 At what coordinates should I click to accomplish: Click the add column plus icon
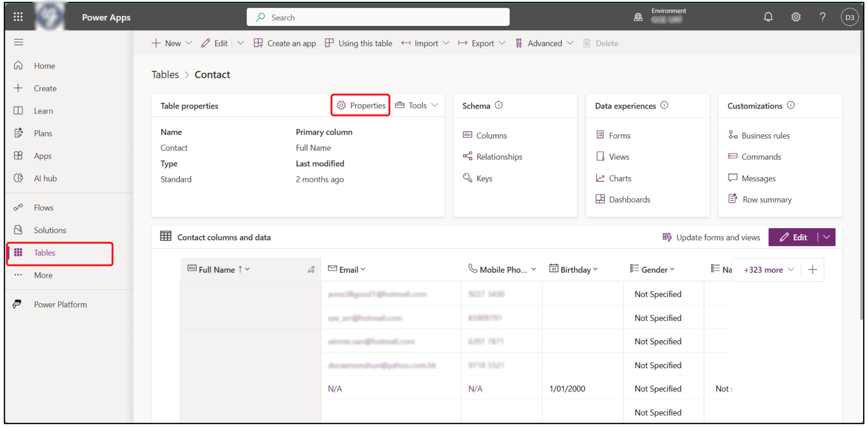pos(812,270)
